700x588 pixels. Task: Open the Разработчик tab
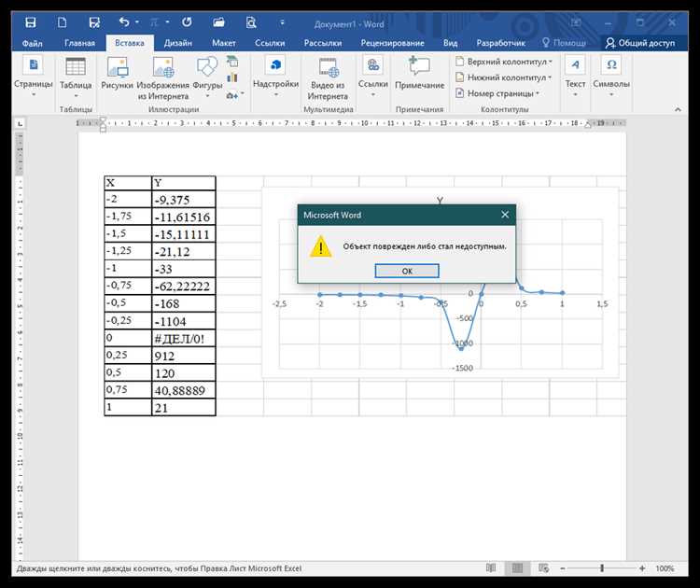tap(500, 43)
